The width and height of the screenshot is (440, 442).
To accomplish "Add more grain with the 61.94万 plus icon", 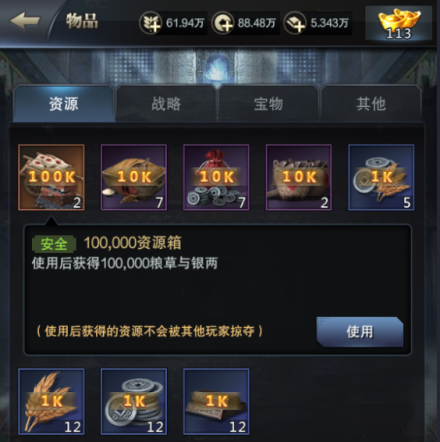I will coord(151,23).
